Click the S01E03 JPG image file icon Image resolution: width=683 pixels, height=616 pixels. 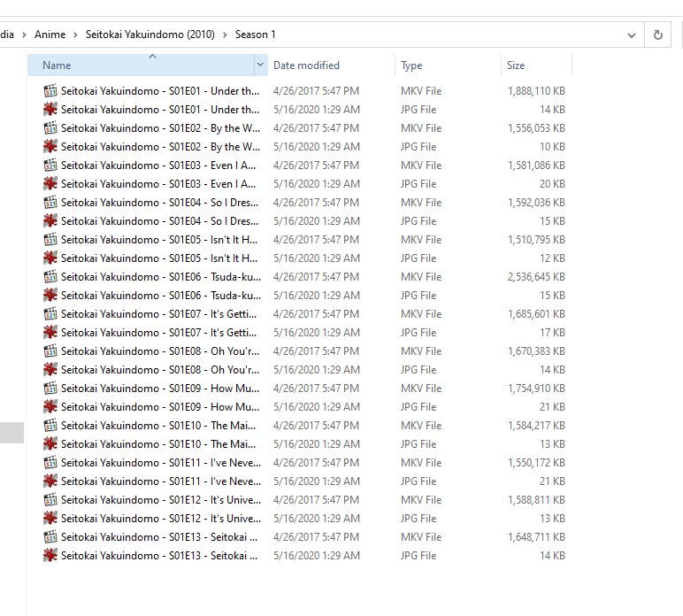pos(50,184)
